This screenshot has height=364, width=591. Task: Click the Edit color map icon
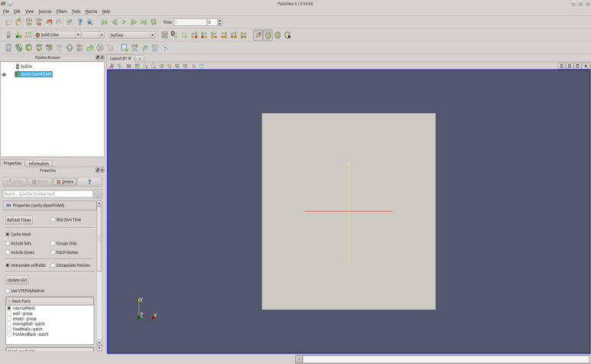18,35
